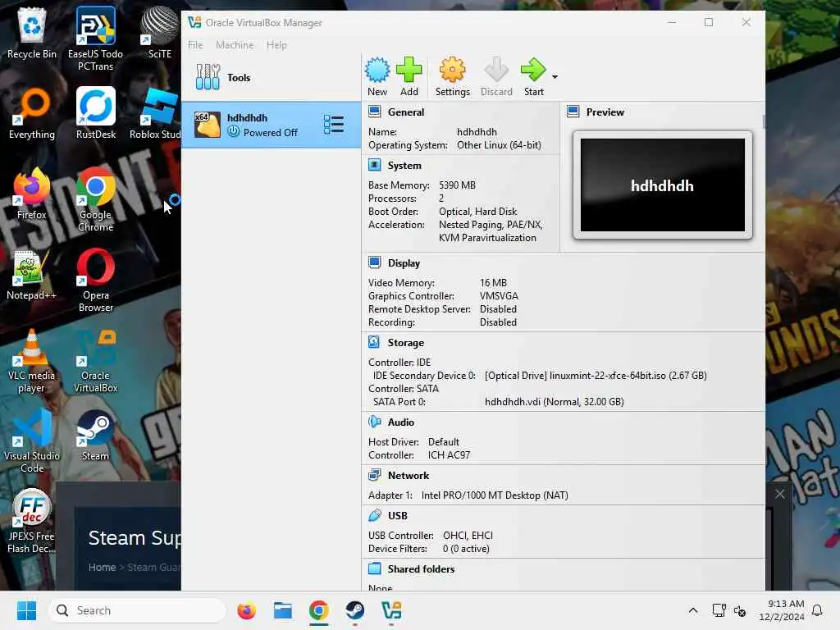
Task: Click the 5390 MB base memory value
Action: pyautogui.click(x=457, y=185)
